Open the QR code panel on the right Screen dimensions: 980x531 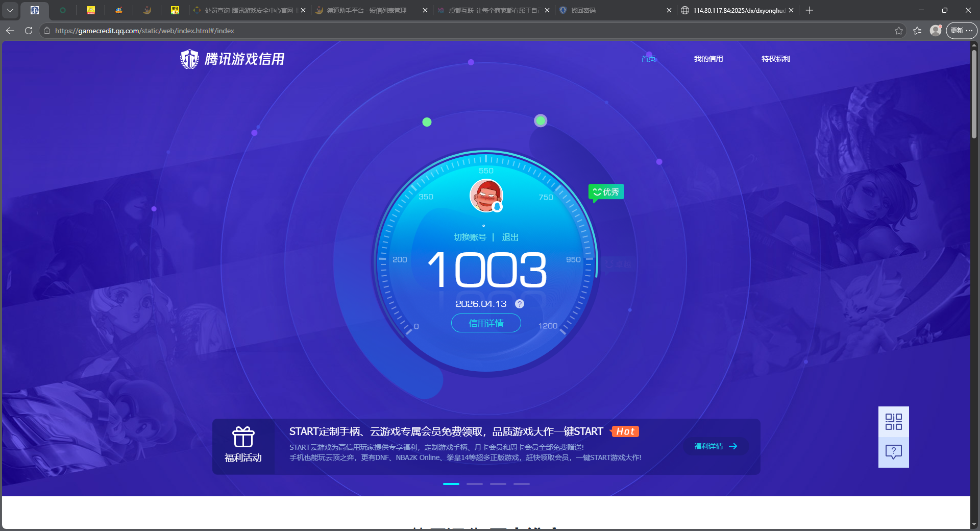click(893, 422)
